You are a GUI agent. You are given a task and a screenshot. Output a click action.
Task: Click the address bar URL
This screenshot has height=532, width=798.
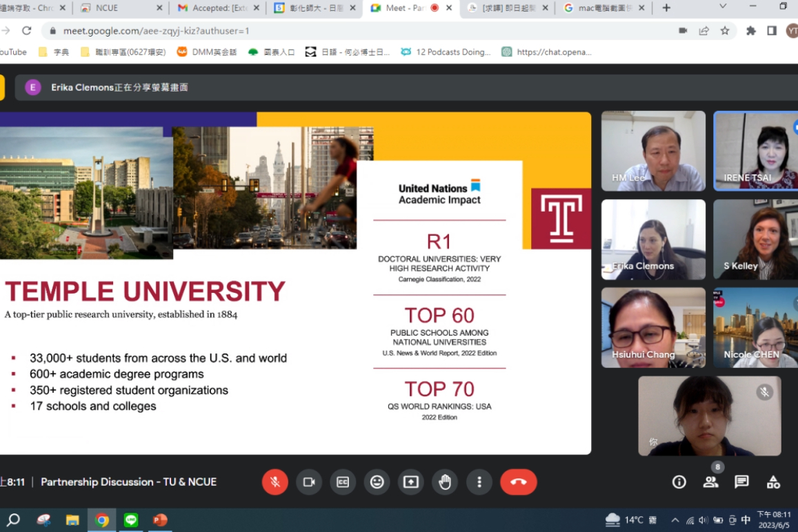click(x=156, y=31)
